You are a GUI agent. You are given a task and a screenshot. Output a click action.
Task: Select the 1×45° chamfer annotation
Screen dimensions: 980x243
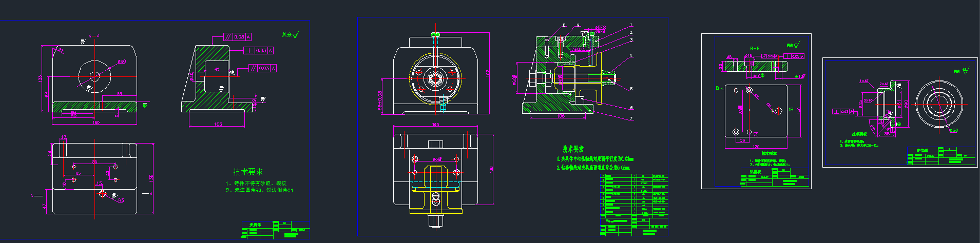(864, 81)
